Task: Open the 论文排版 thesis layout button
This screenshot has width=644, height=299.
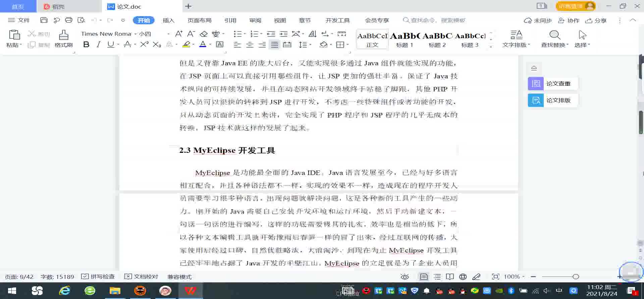Action: [553, 100]
